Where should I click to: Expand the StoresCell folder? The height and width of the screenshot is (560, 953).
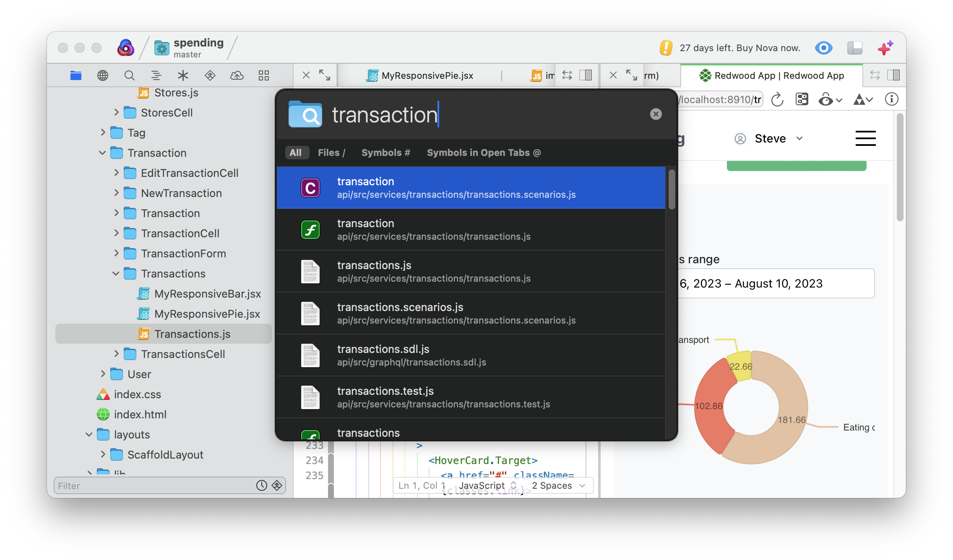(116, 112)
